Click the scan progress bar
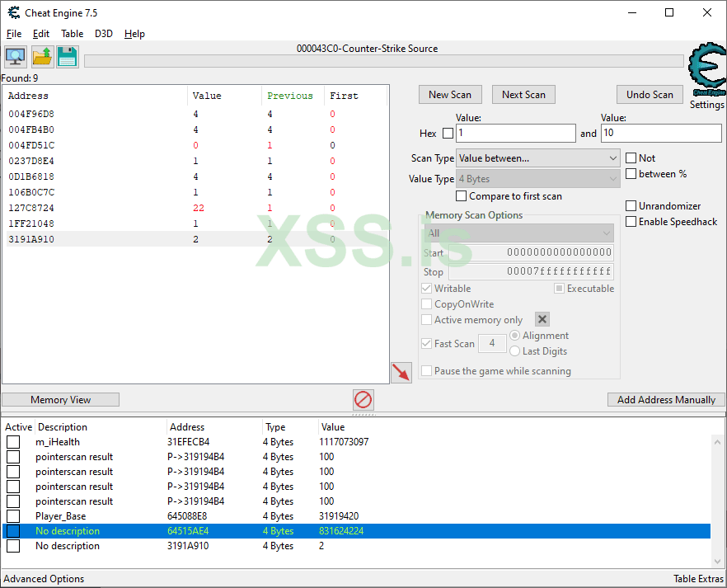The image size is (727, 588). pyautogui.click(x=384, y=61)
